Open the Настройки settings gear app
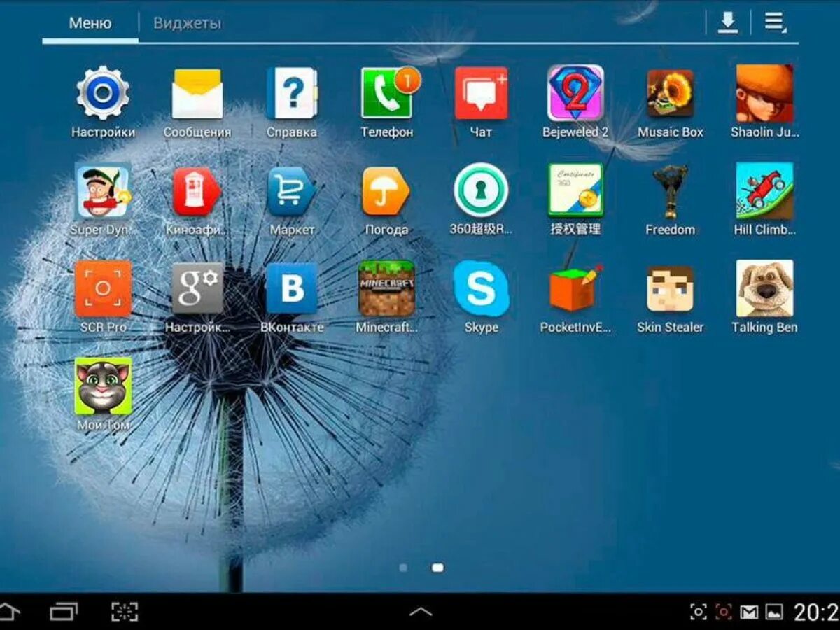 (x=103, y=93)
